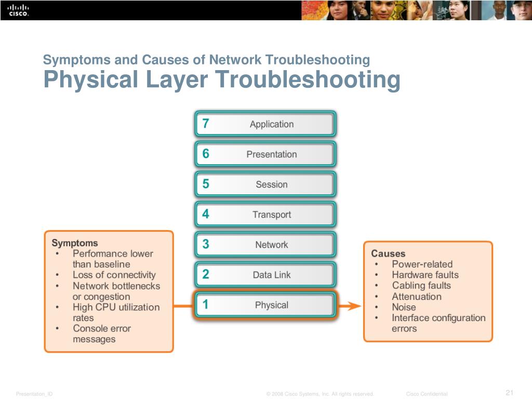Click 'Console error messages' bullet

(x=102, y=334)
